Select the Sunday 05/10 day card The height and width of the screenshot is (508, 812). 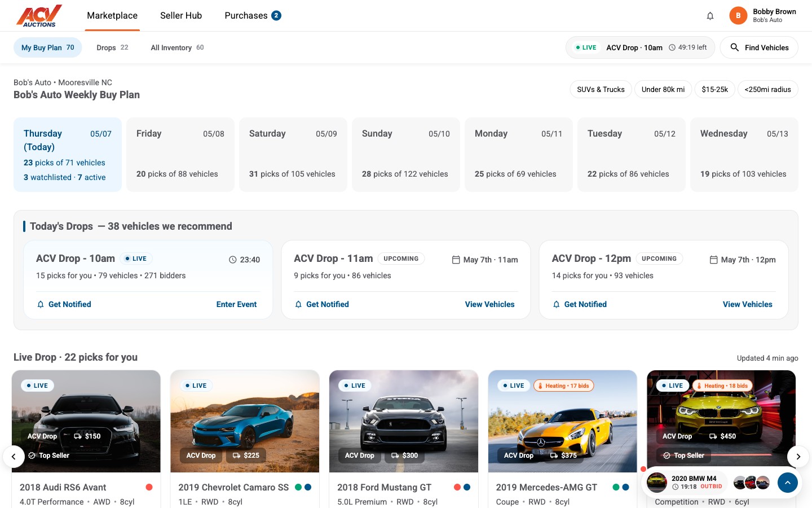tap(406, 155)
